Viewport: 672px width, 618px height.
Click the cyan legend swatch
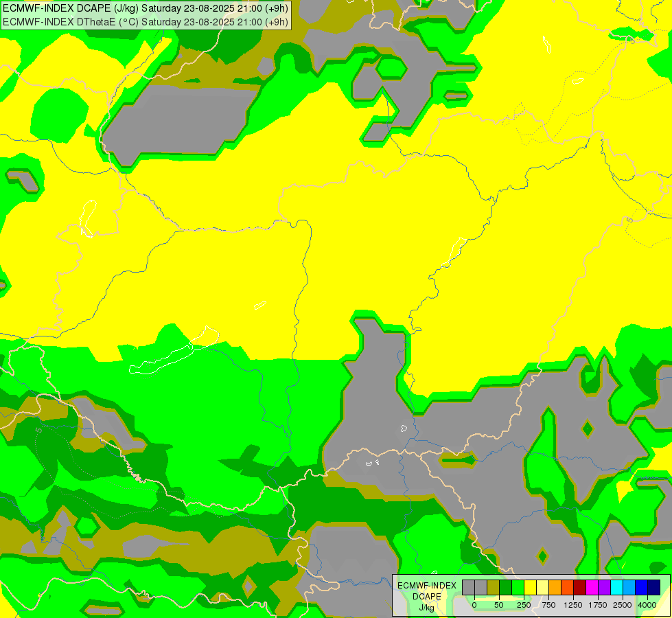tap(616, 587)
